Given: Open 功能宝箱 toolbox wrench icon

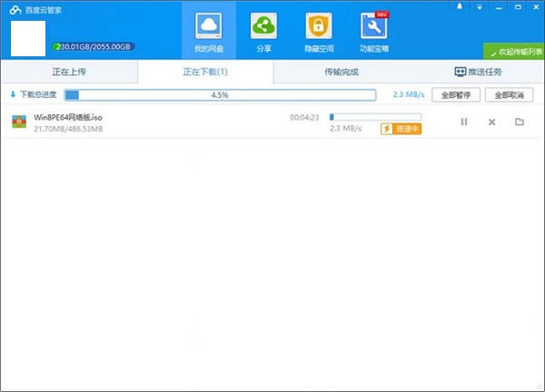Looking at the screenshot, I should [372, 25].
